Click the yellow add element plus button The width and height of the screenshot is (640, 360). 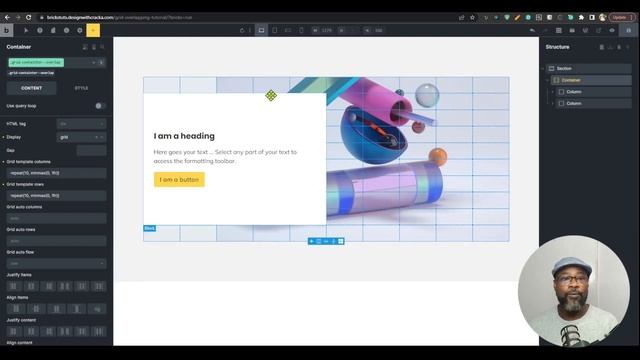[x=93, y=30]
